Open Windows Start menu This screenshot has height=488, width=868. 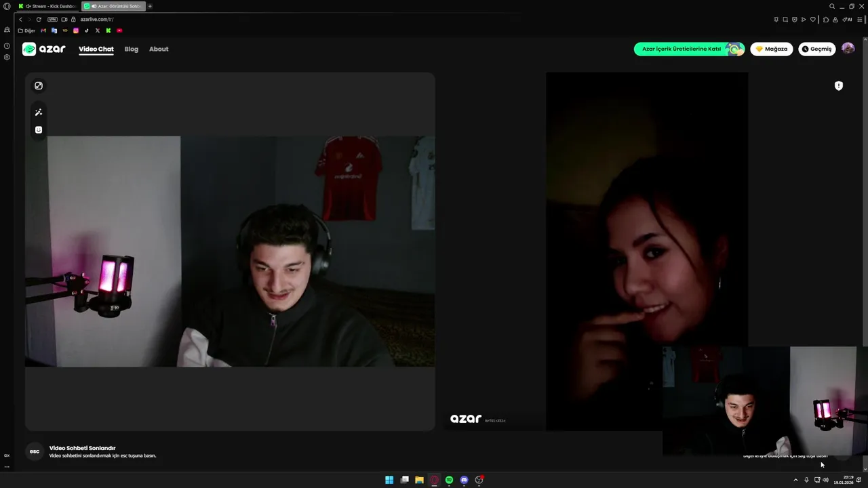[x=389, y=480]
